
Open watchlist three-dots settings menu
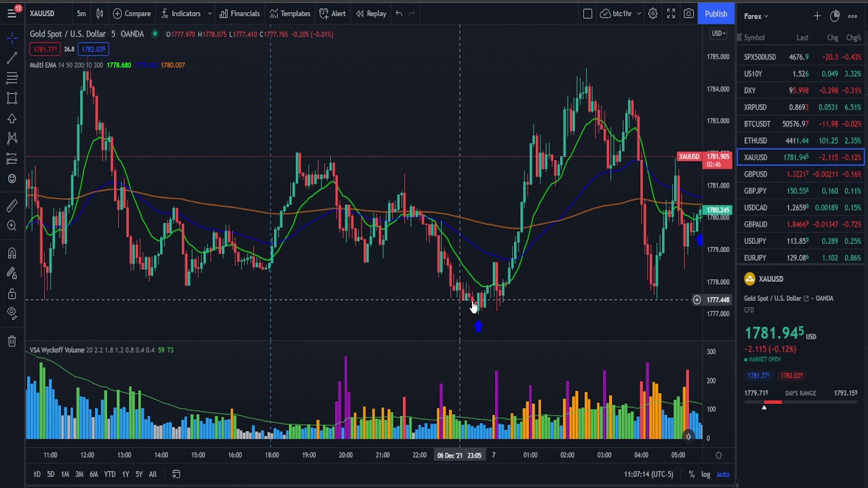pyautogui.click(x=852, y=16)
